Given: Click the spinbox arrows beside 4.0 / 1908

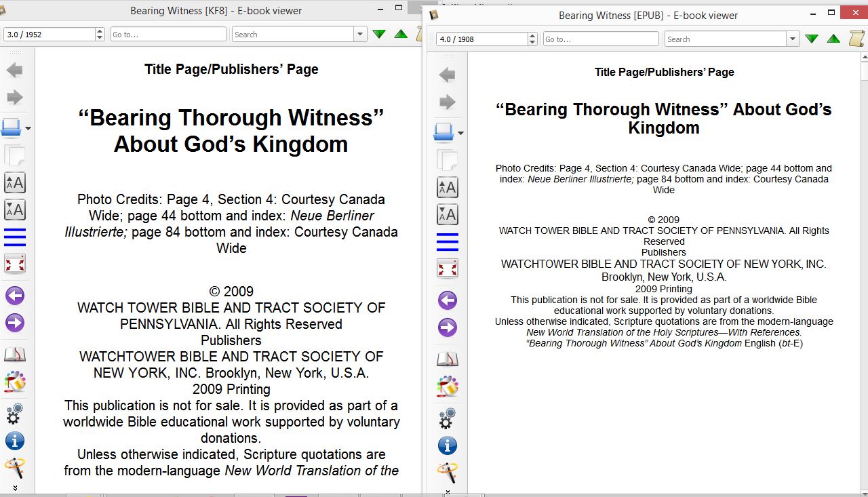Looking at the screenshot, I should pyautogui.click(x=533, y=39).
